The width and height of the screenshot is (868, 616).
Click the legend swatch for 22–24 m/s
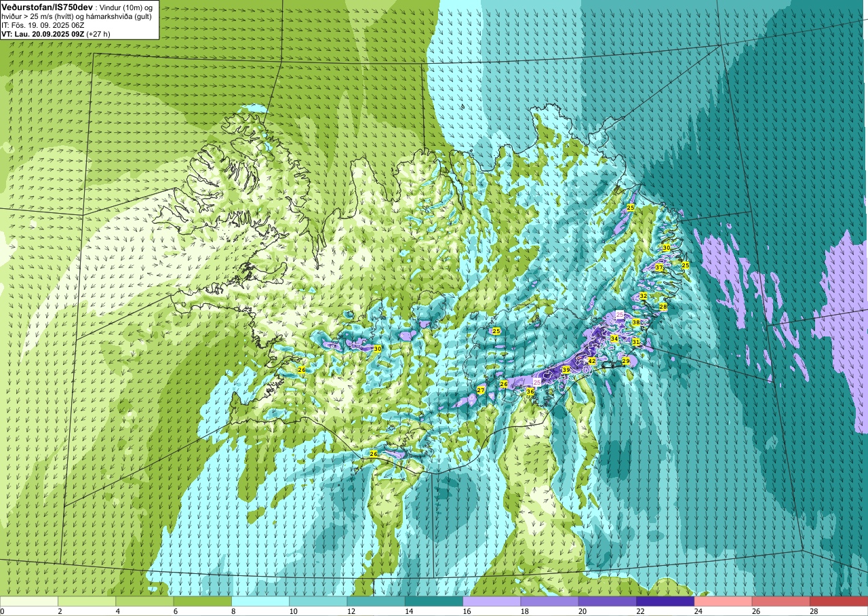665,601
